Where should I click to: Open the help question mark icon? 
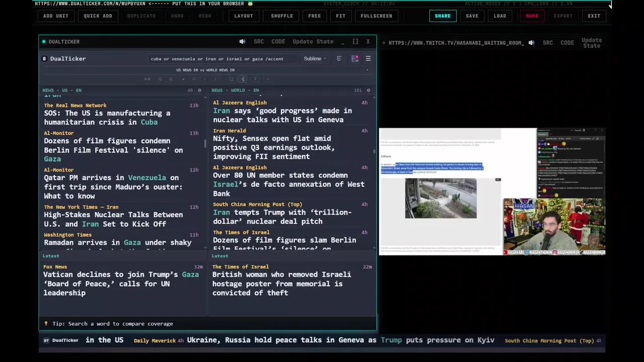coord(255,79)
